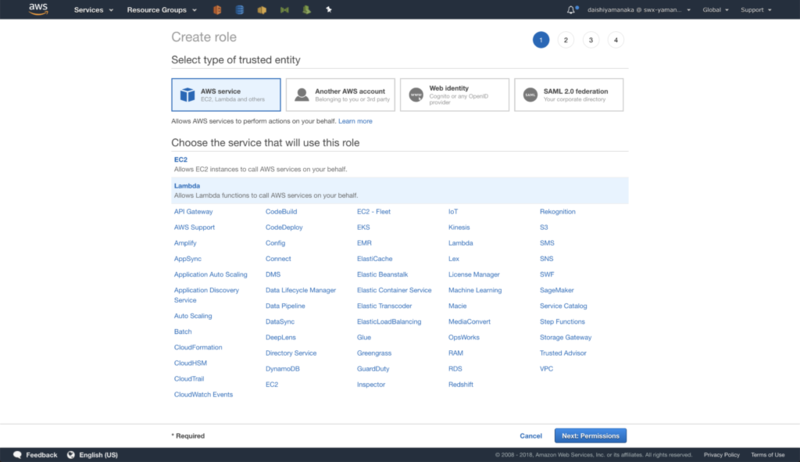Select EC2 - Fleet service
The width and height of the screenshot is (800, 462).
[373, 211]
